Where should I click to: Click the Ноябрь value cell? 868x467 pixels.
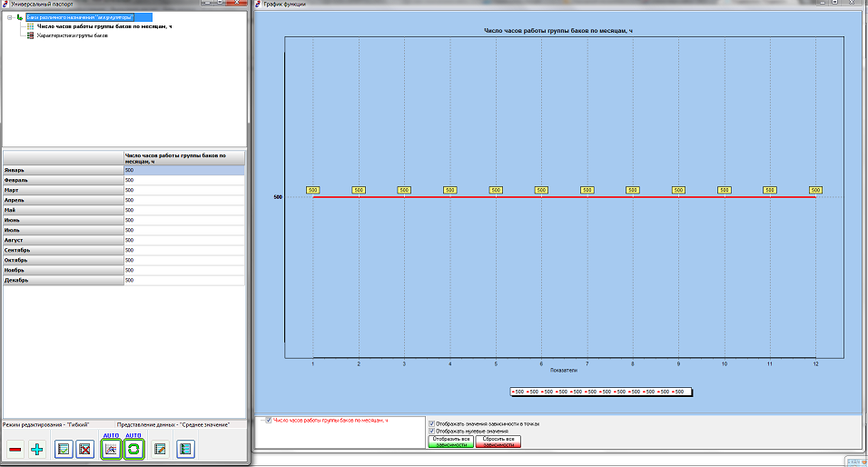(183, 271)
